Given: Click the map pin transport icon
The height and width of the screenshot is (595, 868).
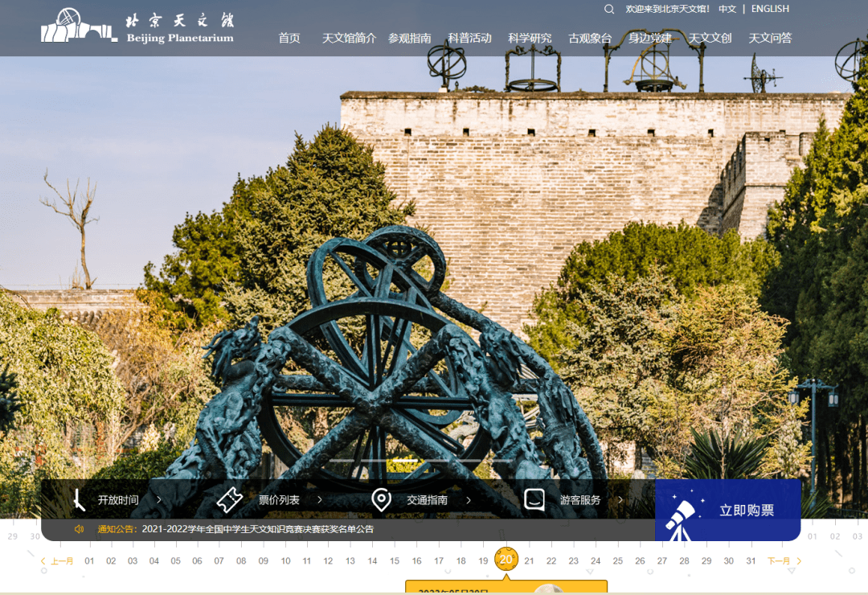Looking at the screenshot, I should pyautogui.click(x=382, y=499).
